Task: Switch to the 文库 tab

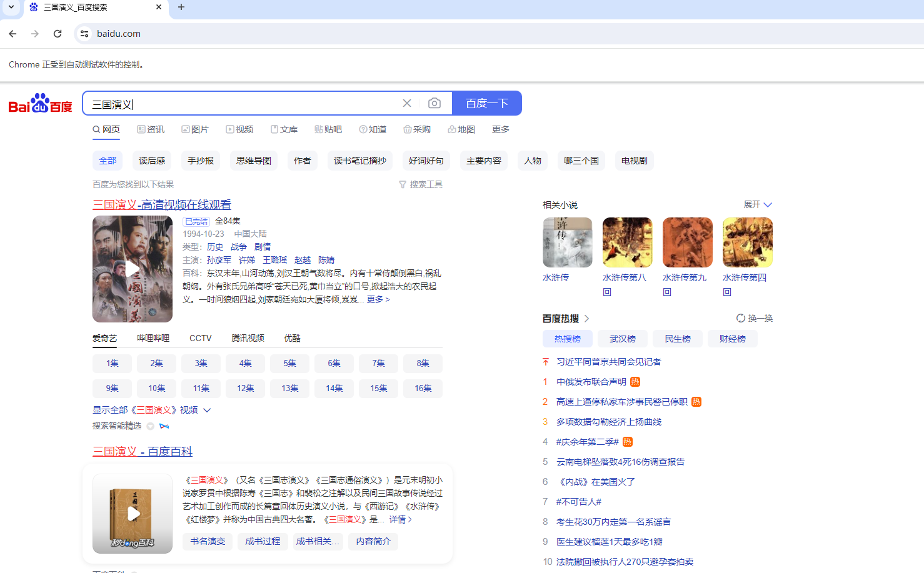Action: tap(284, 129)
